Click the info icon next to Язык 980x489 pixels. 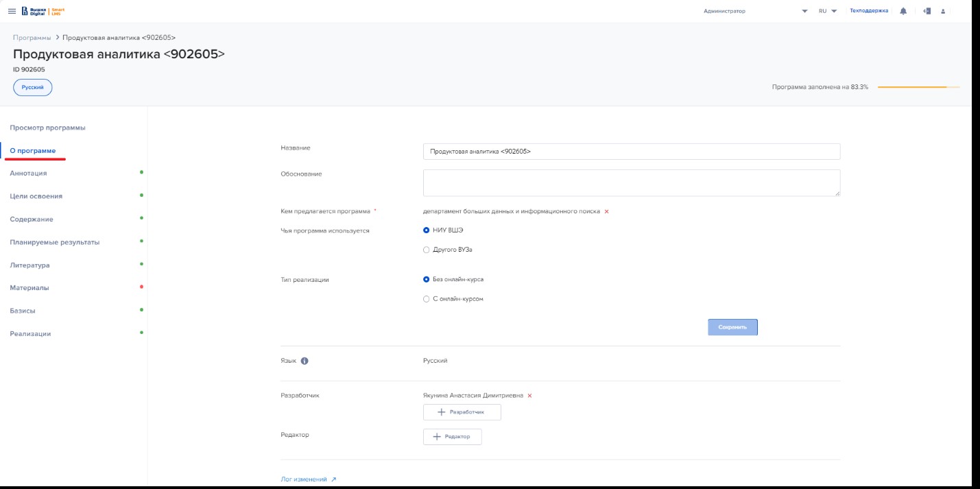click(x=304, y=361)
